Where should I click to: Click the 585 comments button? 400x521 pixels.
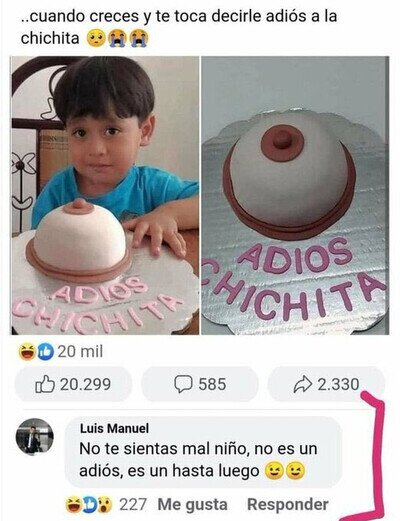pyautogui.click(x=200, y=384)
